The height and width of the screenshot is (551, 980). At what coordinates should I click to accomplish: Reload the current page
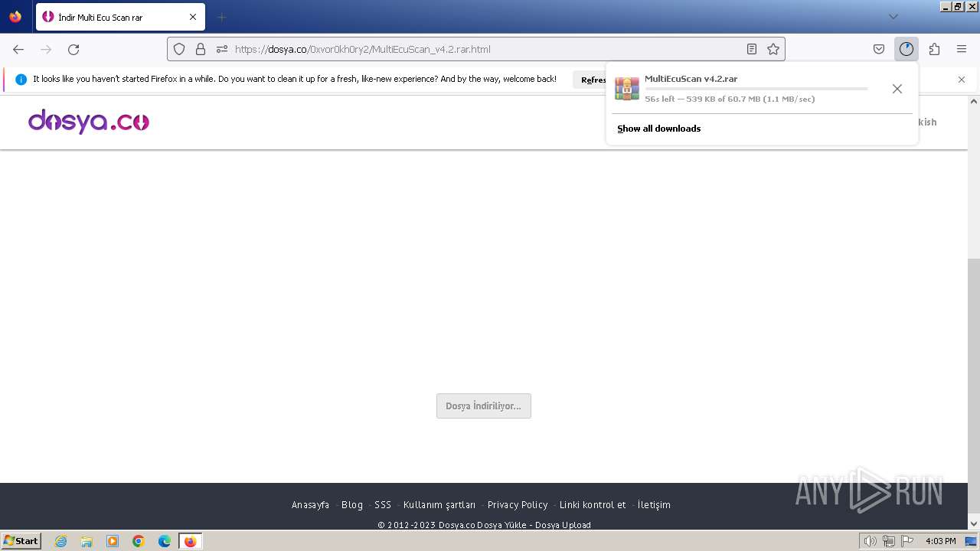coord(73,49)
